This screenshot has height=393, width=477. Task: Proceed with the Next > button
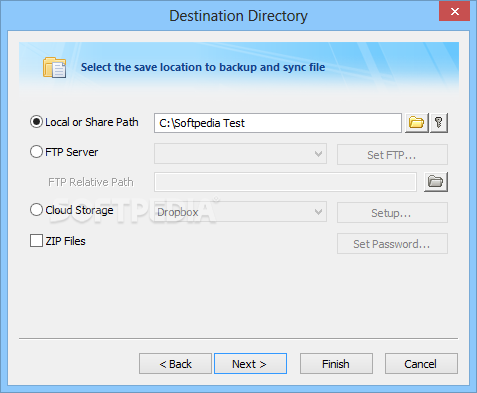(x=250, y=364)
